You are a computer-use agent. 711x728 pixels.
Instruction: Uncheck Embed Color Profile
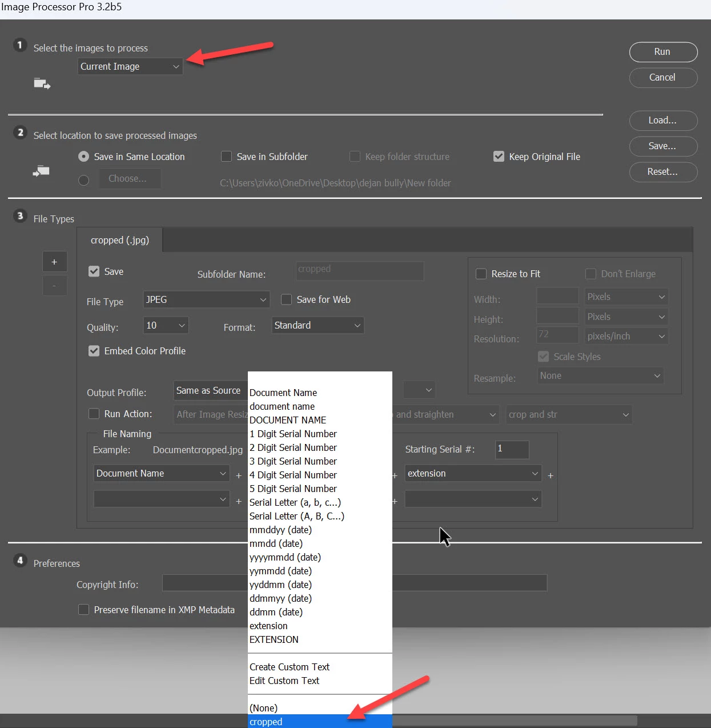click(x=94, y=351)
